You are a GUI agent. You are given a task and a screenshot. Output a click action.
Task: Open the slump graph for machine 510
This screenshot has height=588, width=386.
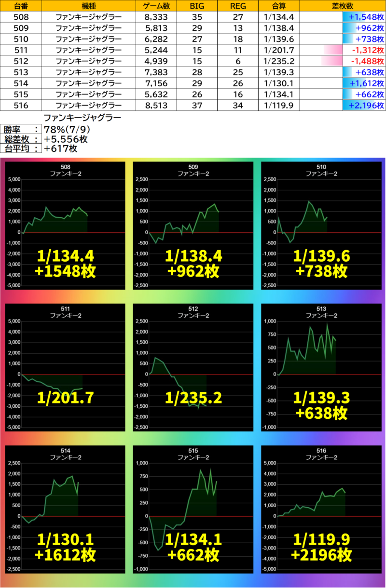321,227
